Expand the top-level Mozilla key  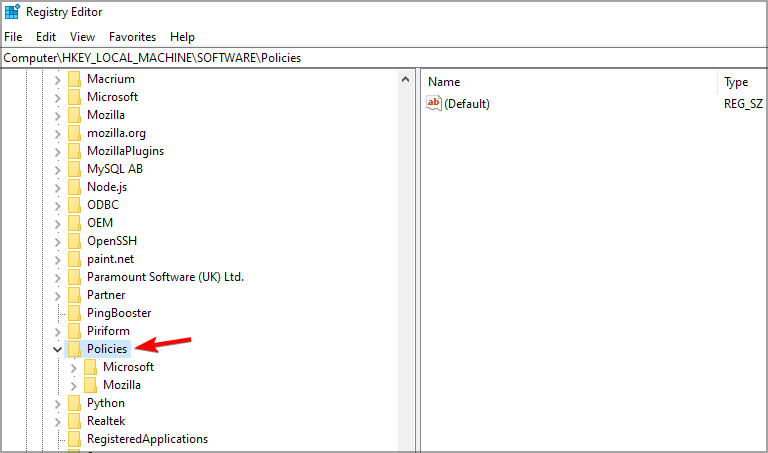57,116
